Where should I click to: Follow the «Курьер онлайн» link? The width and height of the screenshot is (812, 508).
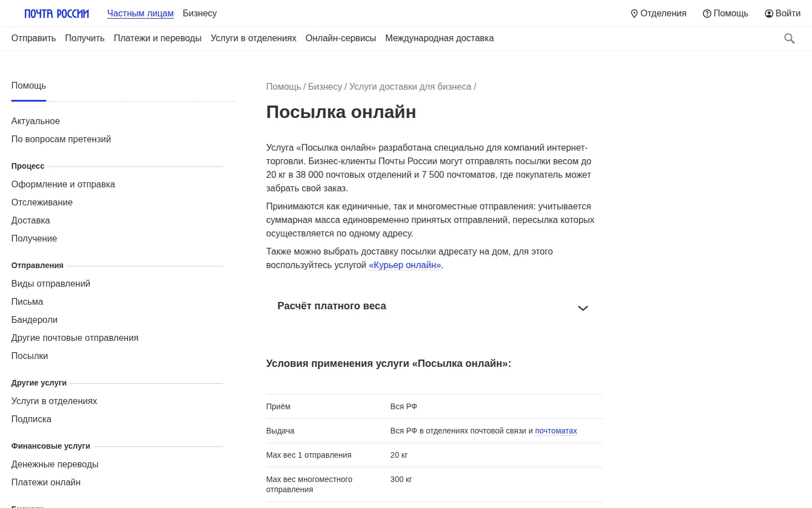pos(405,265)
